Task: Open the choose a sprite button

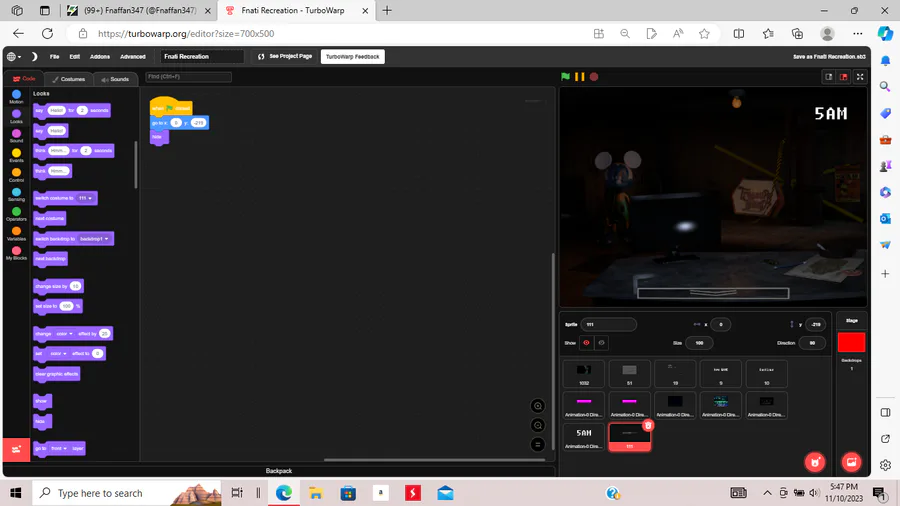Action: pyautogui.click(x=815, y=462)
